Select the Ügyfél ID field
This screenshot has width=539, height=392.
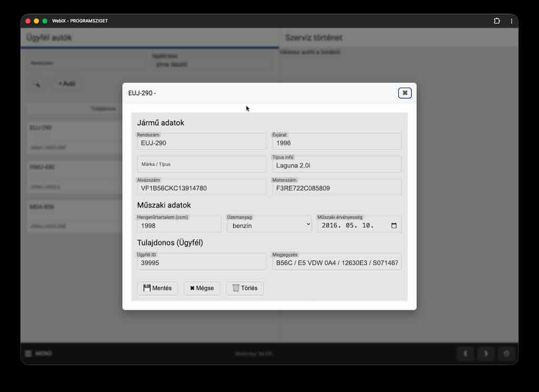click(x=202, y=263)
